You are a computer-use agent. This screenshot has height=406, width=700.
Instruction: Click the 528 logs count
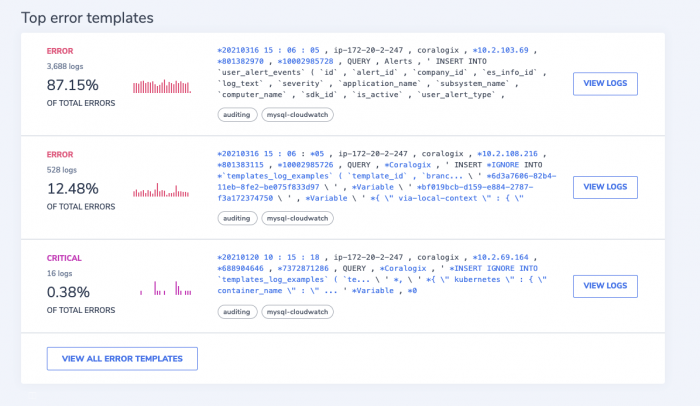[62, 170]
